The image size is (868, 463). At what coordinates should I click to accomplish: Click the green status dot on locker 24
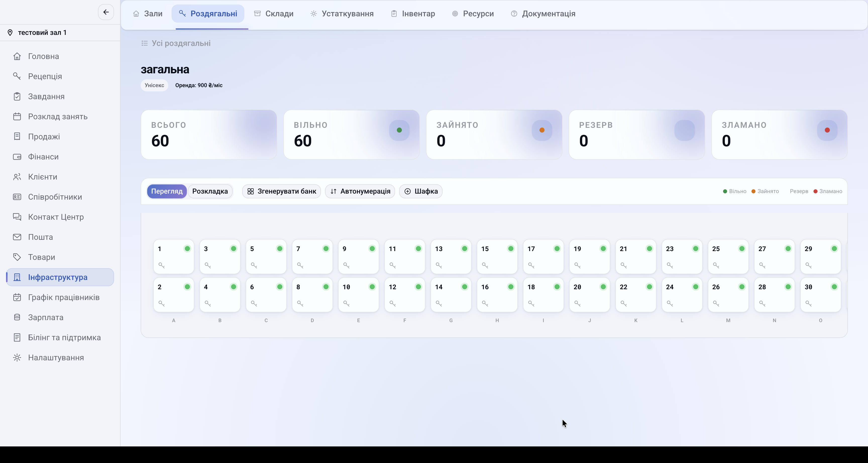pos(695,287)
